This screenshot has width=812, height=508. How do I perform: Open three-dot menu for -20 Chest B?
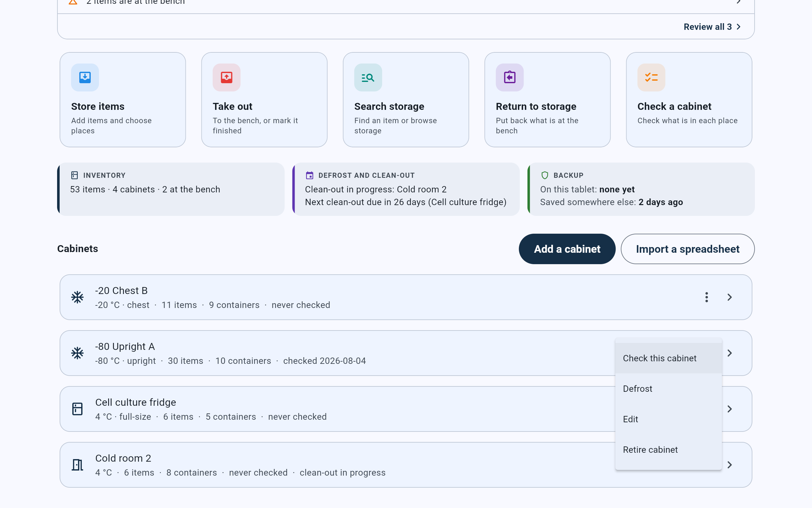click(x=707, y=297)
